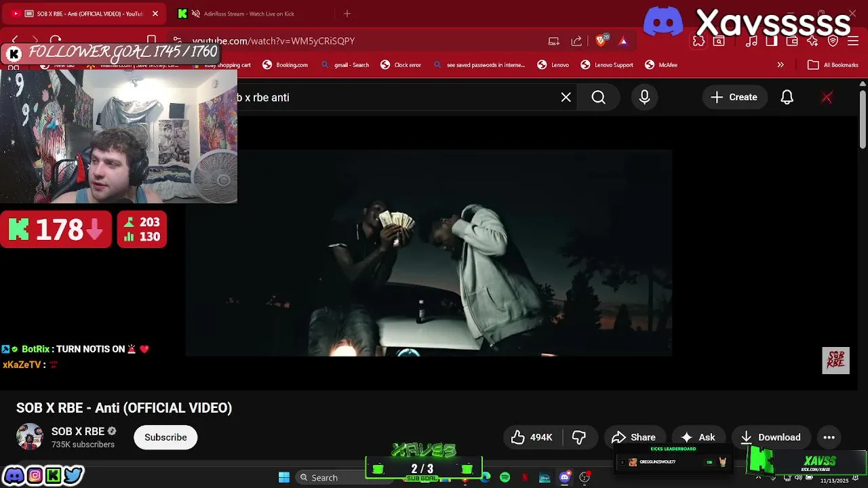Open the more actions three-dots menu
The image size is (868, 488).
click(x=829, y=437)
